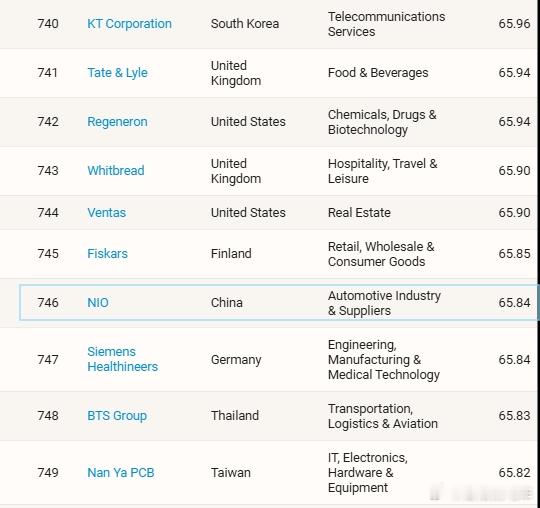The height and width of the screenshot is (508, 540).
Task: Click the South Korea country cell
Action: pyautogui.click(x=245, y=24)
